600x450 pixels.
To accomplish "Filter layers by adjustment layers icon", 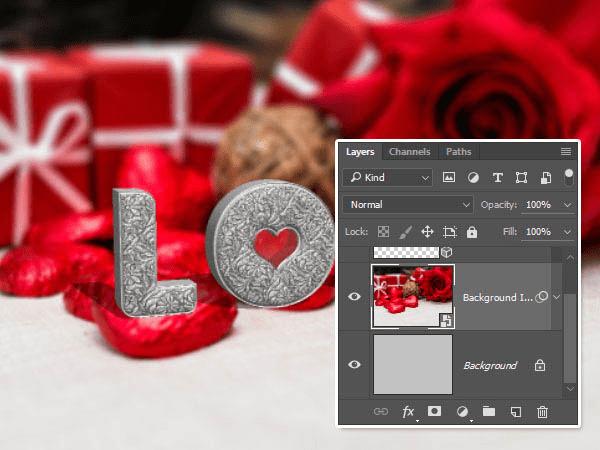I will pos(473,178).
